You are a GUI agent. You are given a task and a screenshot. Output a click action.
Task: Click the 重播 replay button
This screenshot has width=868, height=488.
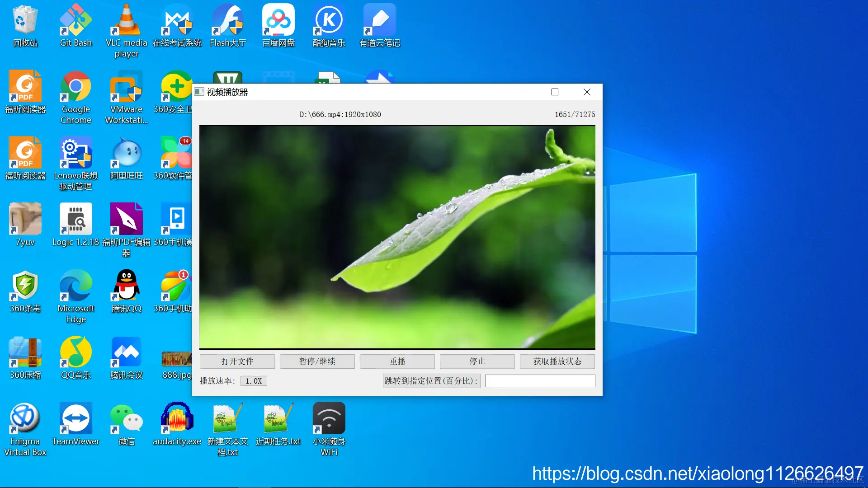[397, 361]
